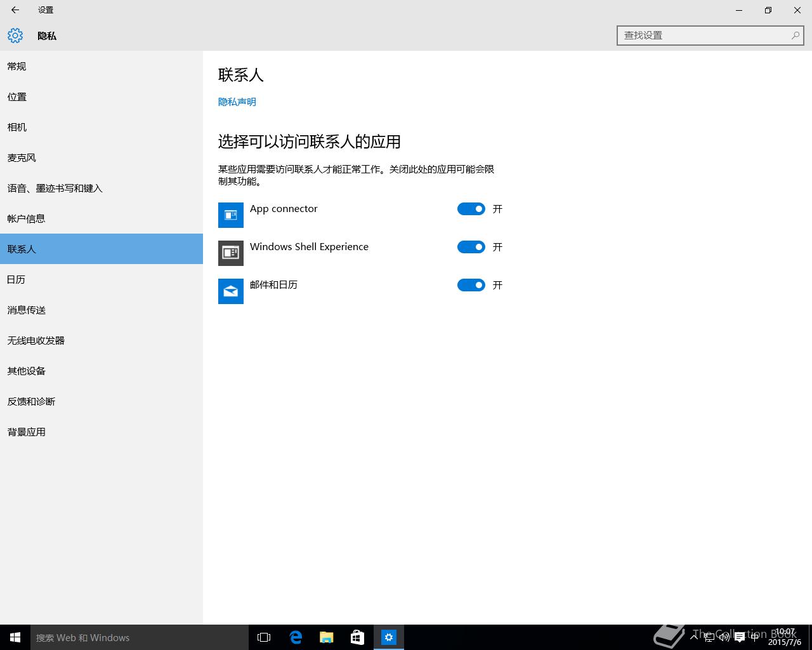Select 无线电收发器 in privacy sidebar
Screen dimensions: 812x650
[101, 340]
